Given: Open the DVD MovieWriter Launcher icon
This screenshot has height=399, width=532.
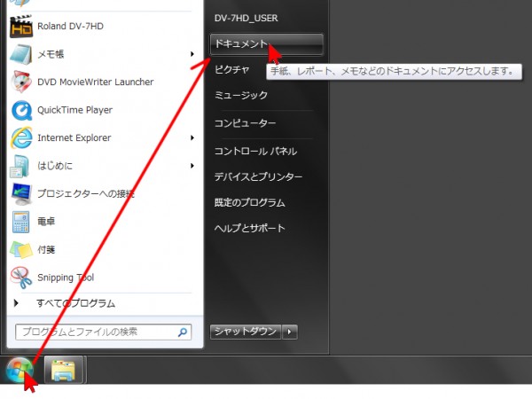Looking at the screenshot, I should pyautogui.click(x=21, y=82).
